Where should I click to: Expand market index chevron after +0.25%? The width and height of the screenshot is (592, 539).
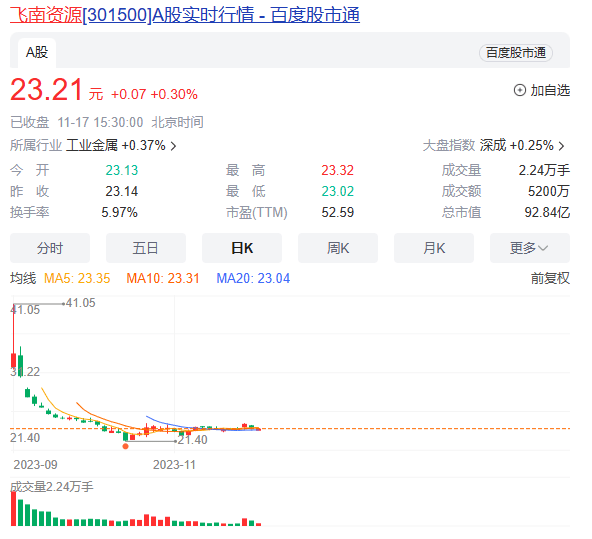[x=561, y=146]
